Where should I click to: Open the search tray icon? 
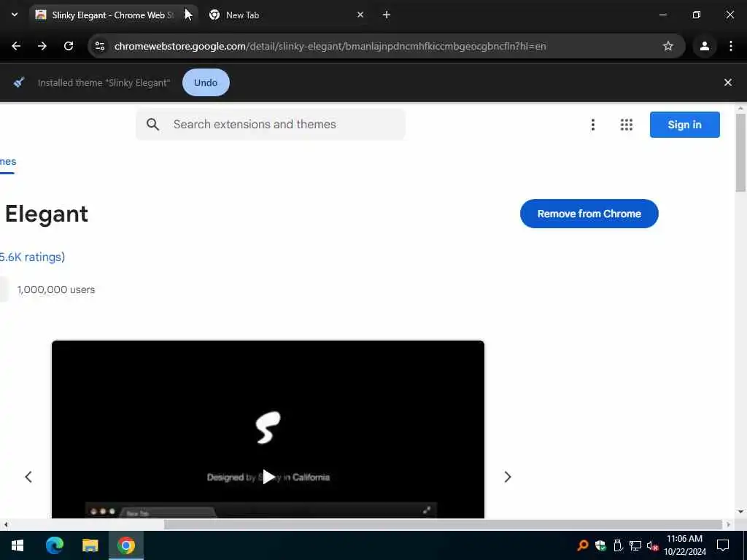[x=582, y=545]
